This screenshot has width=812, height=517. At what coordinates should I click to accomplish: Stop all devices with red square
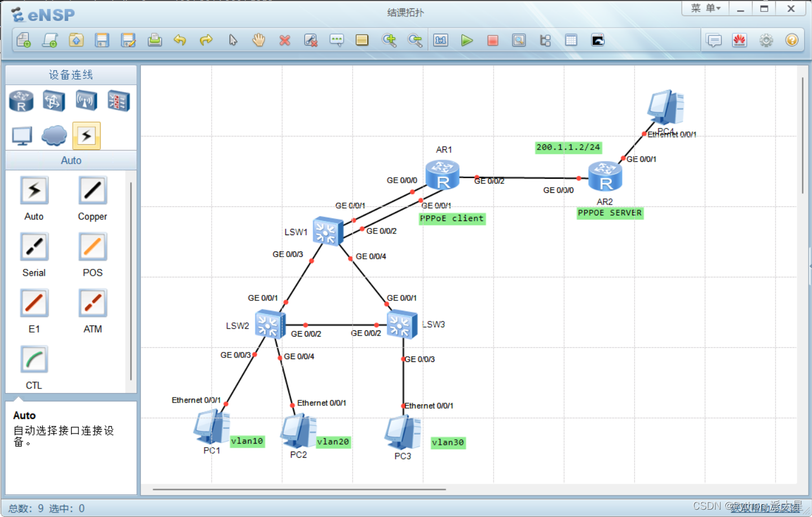tap(493, 40)
